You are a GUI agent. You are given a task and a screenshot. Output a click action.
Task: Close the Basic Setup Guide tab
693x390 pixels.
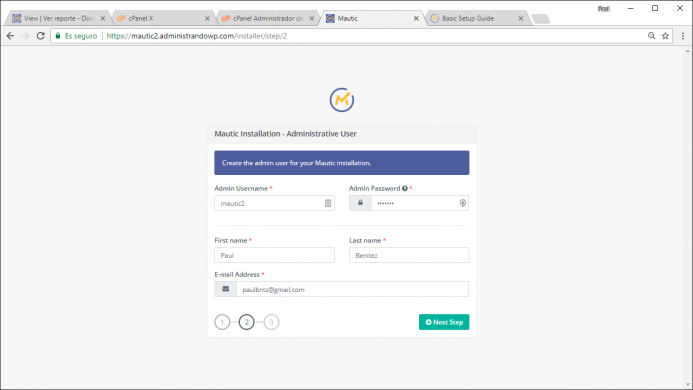coord(521,19)
